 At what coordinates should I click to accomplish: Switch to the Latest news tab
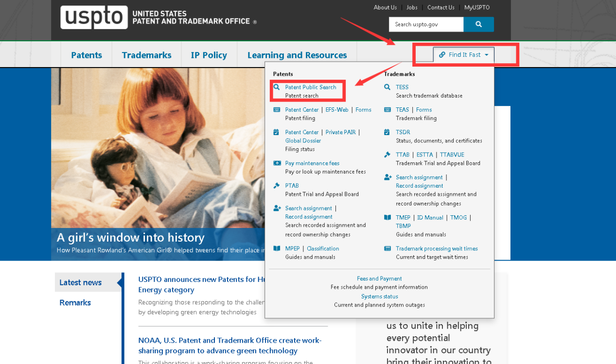(x=81, y=282)
